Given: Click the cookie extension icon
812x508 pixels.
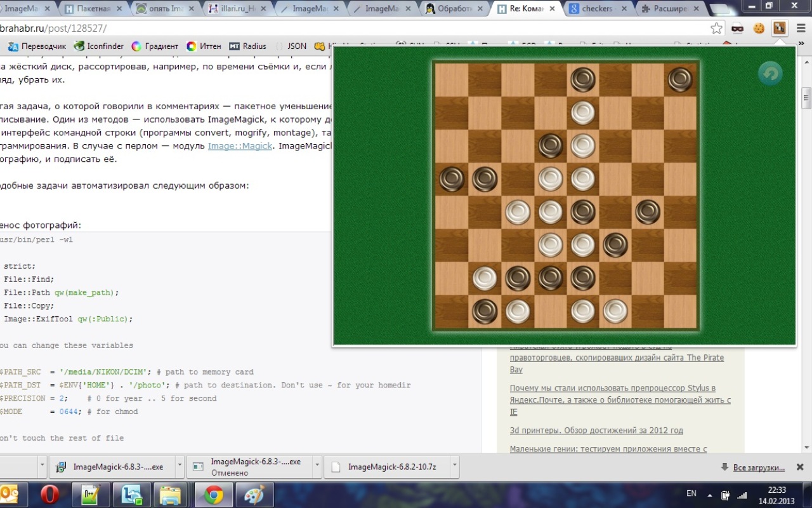Looking at the screenshot, I should [x=759, y=28].
